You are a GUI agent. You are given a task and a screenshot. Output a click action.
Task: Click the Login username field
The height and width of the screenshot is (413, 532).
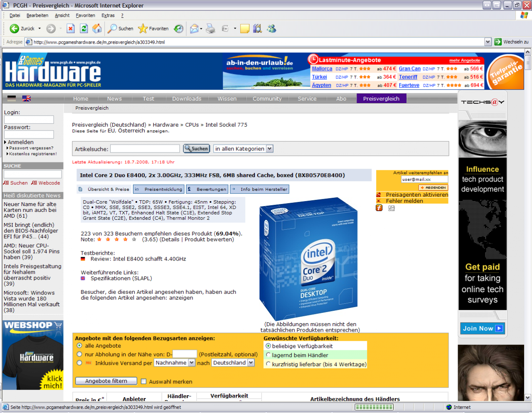29,120
